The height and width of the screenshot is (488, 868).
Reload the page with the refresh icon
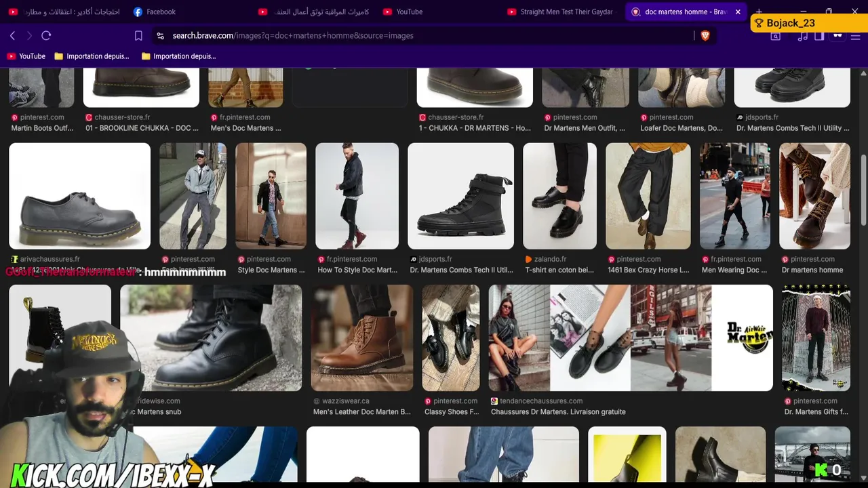tap(46, 35)
